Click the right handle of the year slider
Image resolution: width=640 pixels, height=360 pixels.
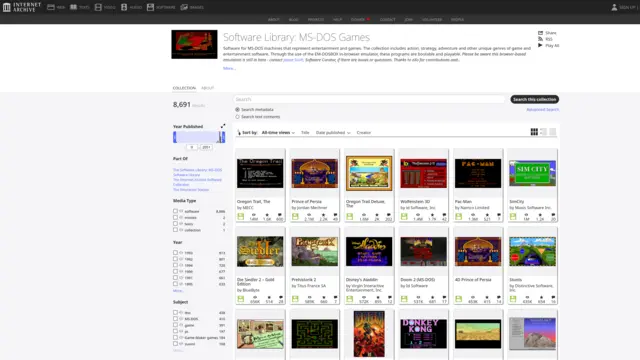(x=223, y=137)
